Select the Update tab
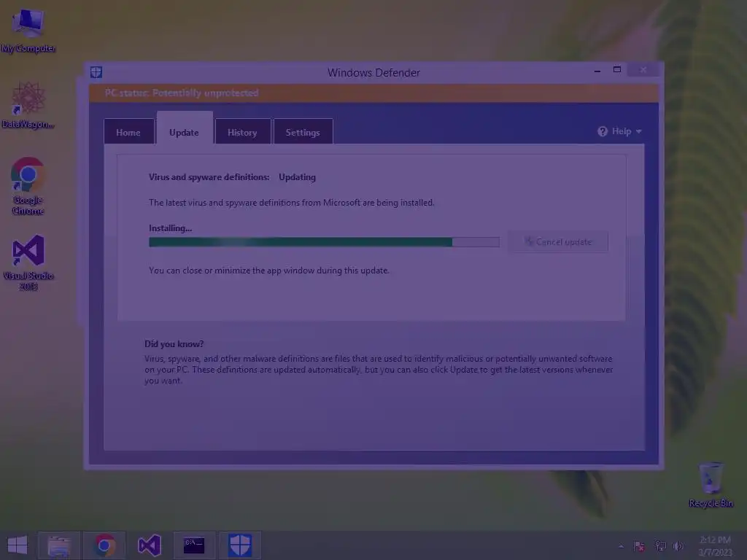Viewport: 747px width, 560px height. pyautogui.click(x=185, y=128)
